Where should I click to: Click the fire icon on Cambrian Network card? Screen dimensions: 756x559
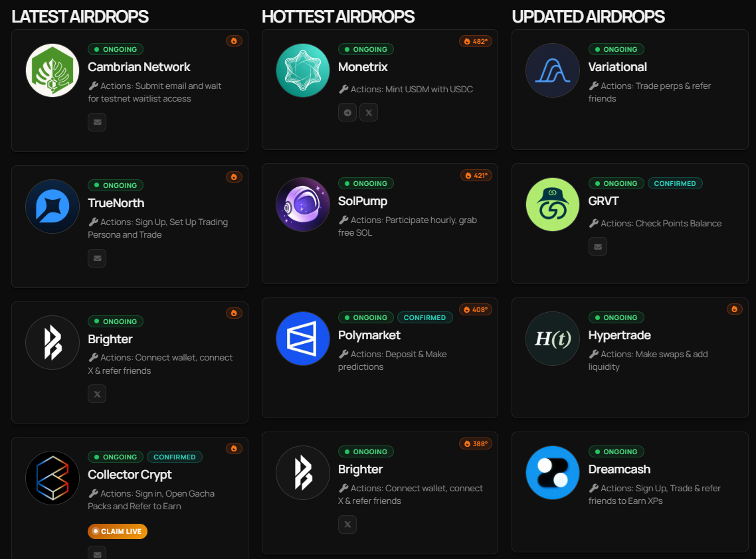pyautogui.click(x=234, y=41)
